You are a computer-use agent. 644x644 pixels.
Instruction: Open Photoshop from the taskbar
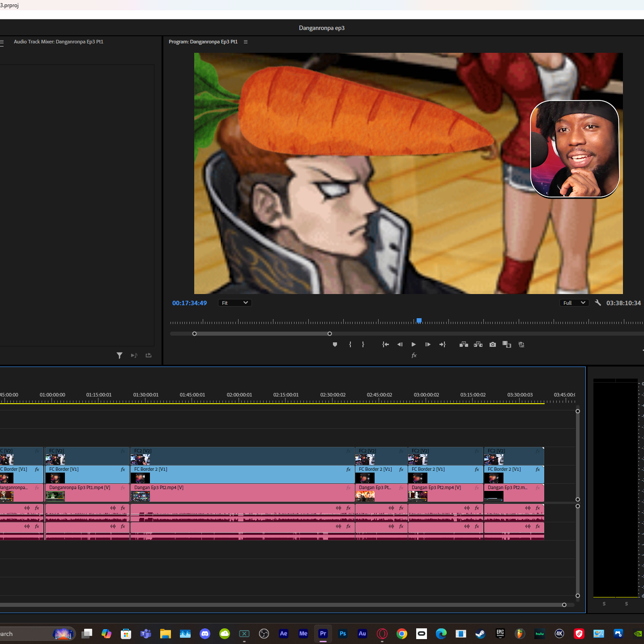pyautogui.click(x=343, y=634)
